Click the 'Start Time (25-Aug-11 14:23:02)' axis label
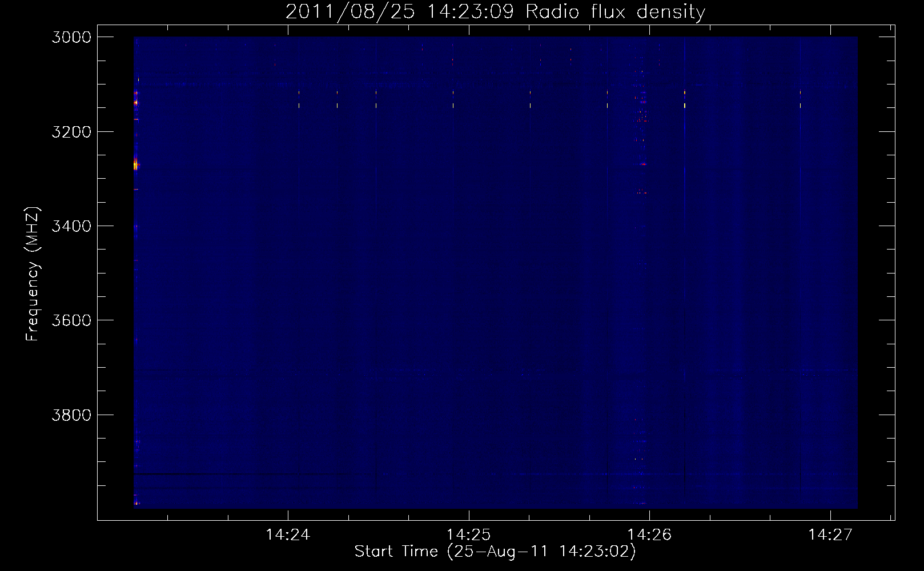 click(x=495, y=552)
